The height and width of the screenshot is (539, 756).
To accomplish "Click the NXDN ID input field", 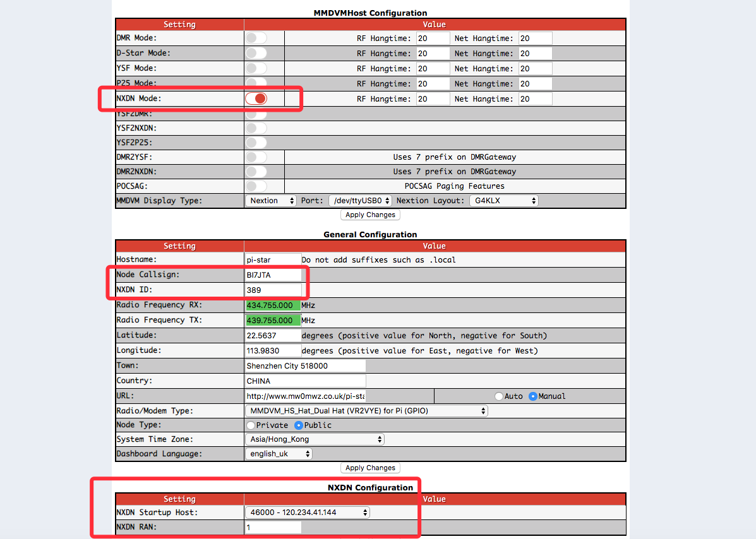I will point(273,290).
